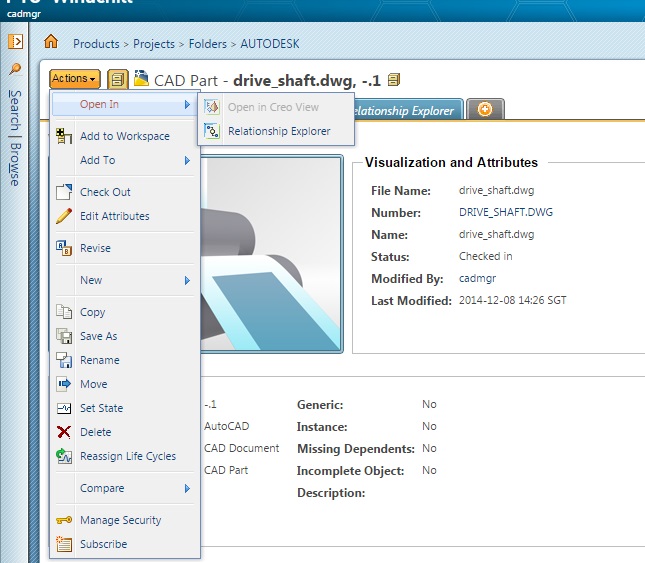Click the Manage Security key icon
Image resolution: width=645 pixels, height=563 pixels.
click(64, 520)
